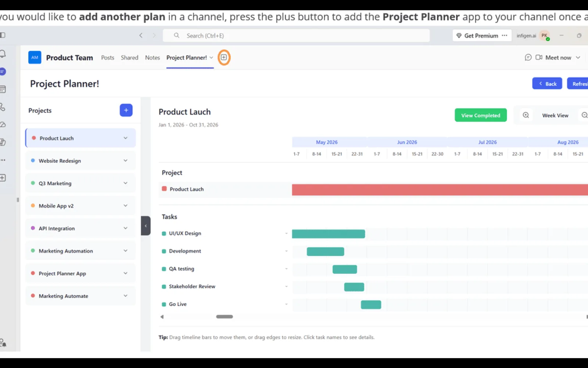Click the horizontal scrollbar thumb under tasks
Viewport: 588px width, 368px height.
coord(225,316)
